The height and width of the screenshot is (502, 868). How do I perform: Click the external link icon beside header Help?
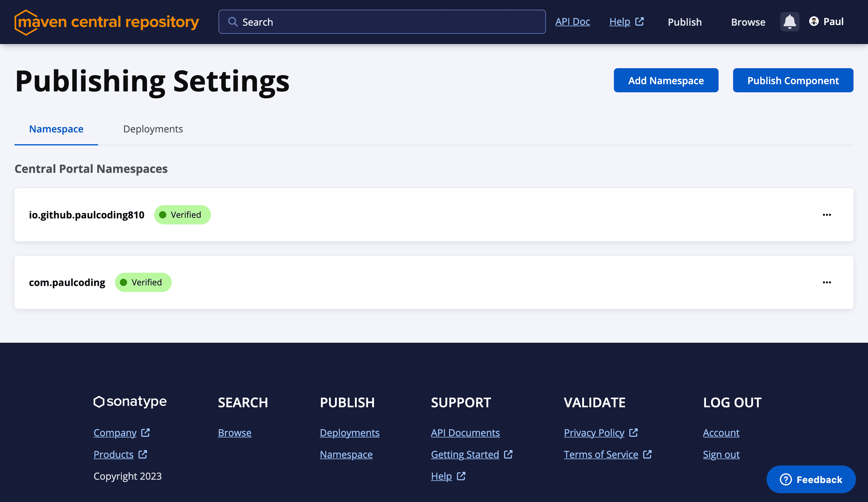coord(639,21)
